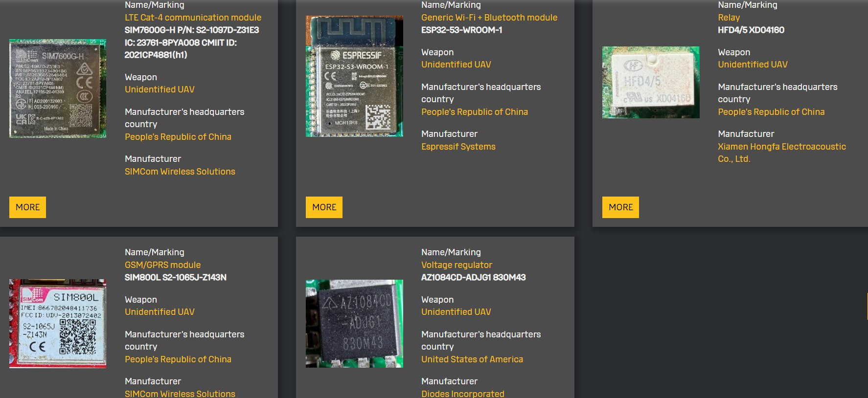Image resolution: width=868 pixels, height=398 pixels.
Task: Open the AZ1084CD voltage regulator photo
Action: [354, 323]
